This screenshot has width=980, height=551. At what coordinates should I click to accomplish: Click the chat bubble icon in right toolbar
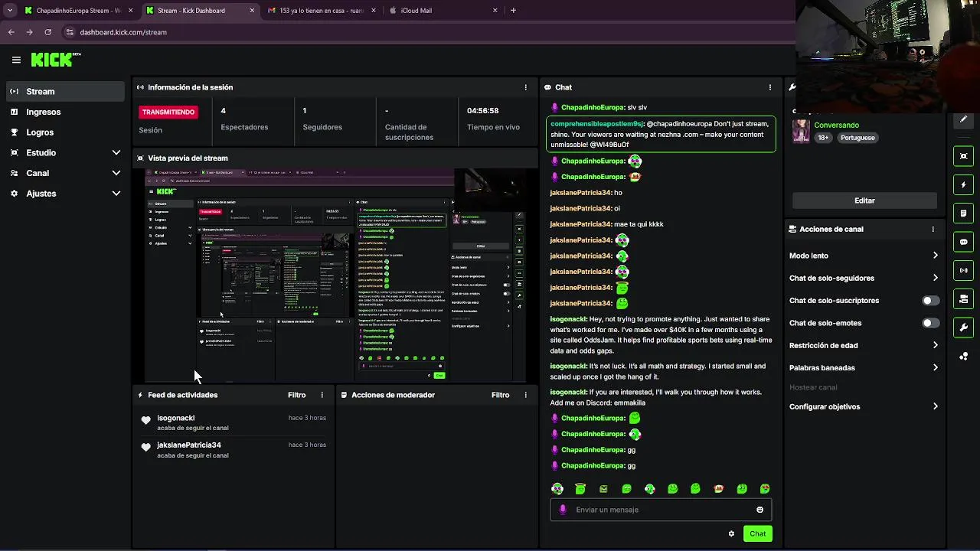click(963, 242)
